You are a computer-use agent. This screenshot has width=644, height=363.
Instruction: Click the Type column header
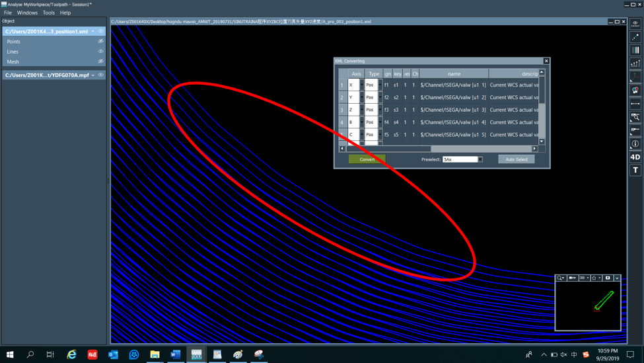pyautogui.click(x=374, y=73)
